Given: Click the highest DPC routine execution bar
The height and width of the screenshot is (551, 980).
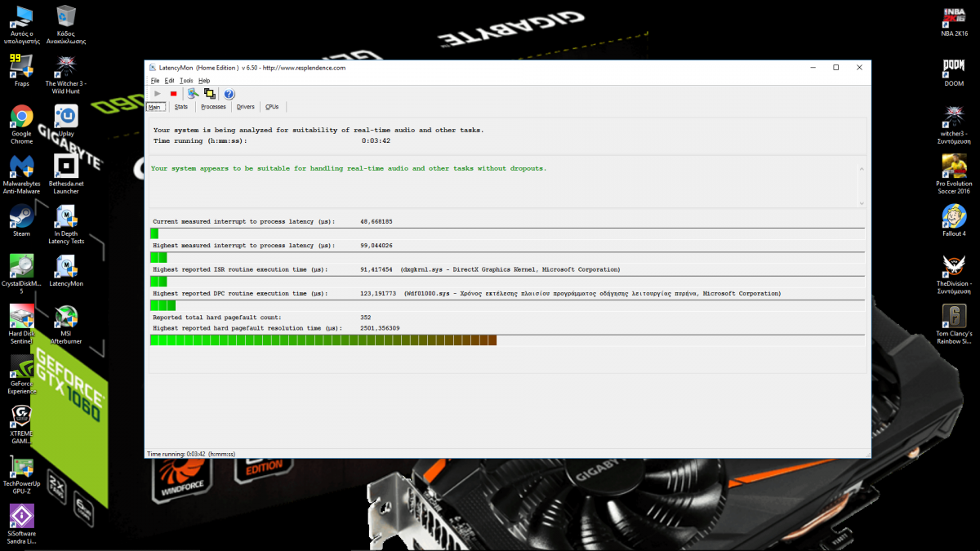Looking at the screenshot, I should click(507, 305).
